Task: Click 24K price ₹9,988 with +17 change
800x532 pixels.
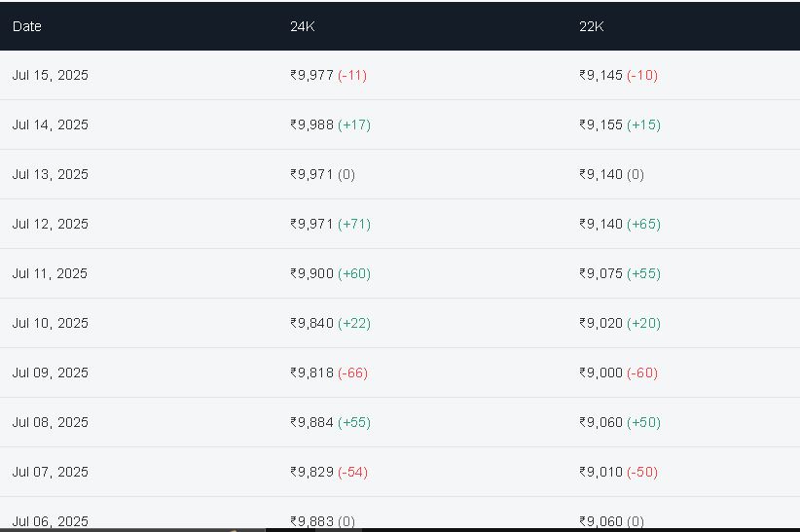Action: click(x=330, y=124)
